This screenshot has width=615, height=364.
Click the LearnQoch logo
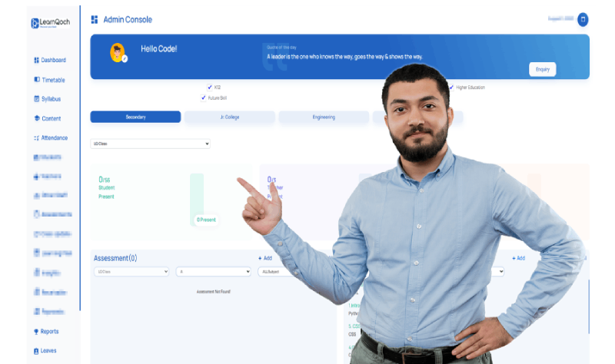(51, 23)
